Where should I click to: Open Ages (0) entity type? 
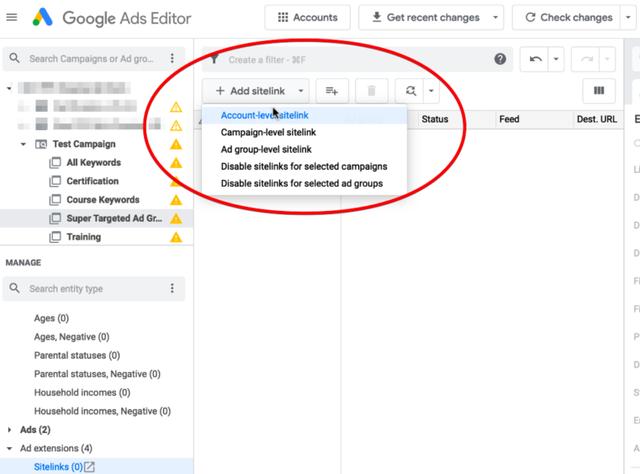pos(51,318)
